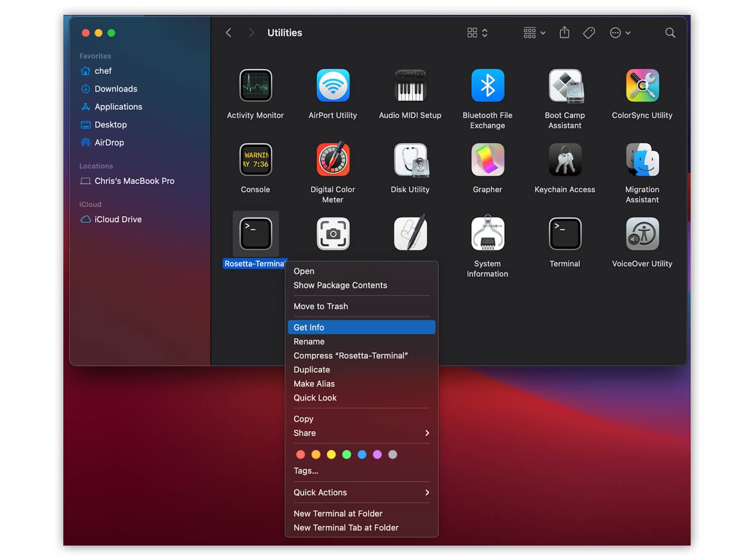The width and height of the screenshot is (754, 560).
Task: Expand the Quick Actions submenu arrow
Action: coord(427,493)
